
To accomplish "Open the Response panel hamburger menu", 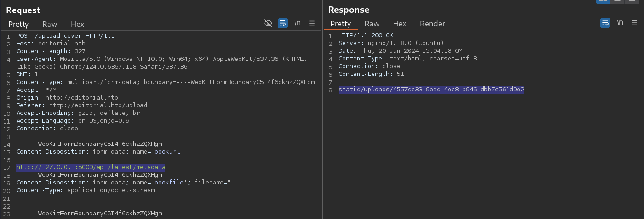I will 634,23.
